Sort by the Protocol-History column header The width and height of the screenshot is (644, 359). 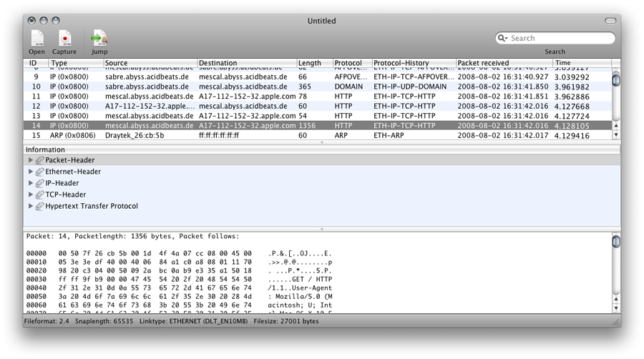414,63
